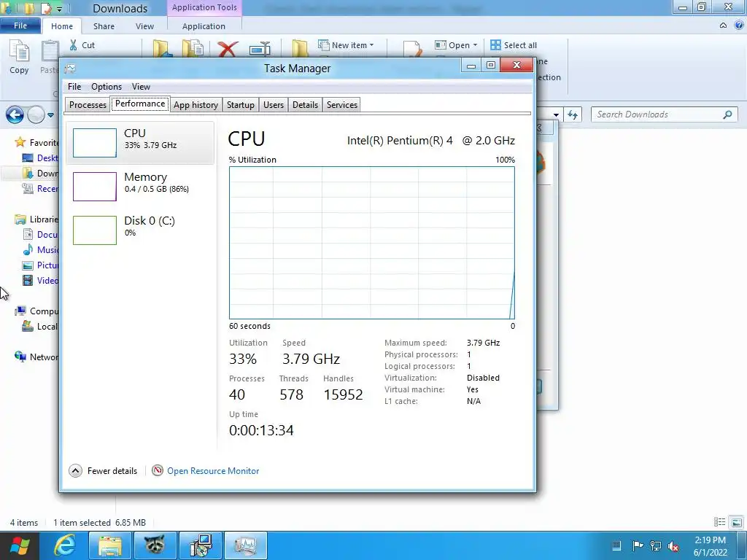
Task: Open the App history tab
Action: tap(196, 105)
